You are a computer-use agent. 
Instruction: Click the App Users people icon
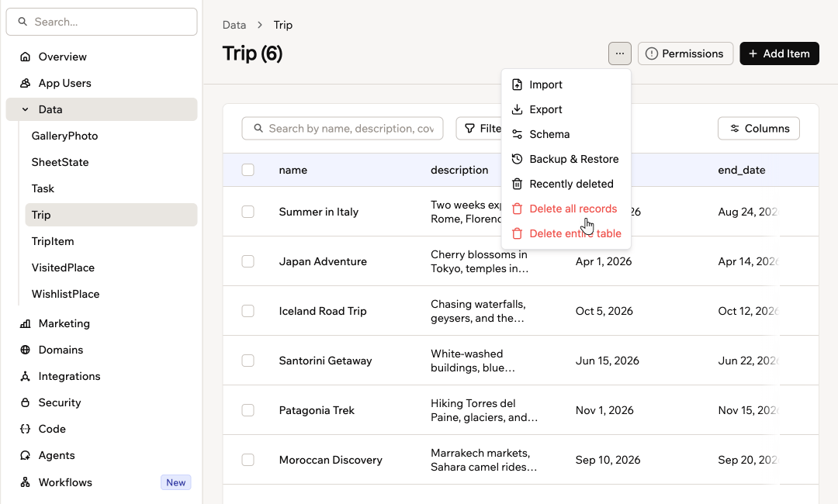pos(25,83)
